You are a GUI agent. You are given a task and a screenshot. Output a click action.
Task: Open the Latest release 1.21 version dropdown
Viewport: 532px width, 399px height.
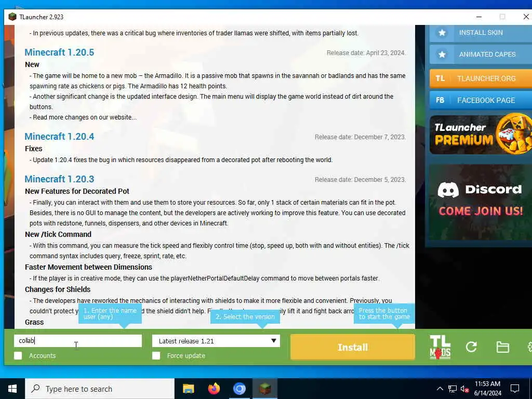click(216, 341)
